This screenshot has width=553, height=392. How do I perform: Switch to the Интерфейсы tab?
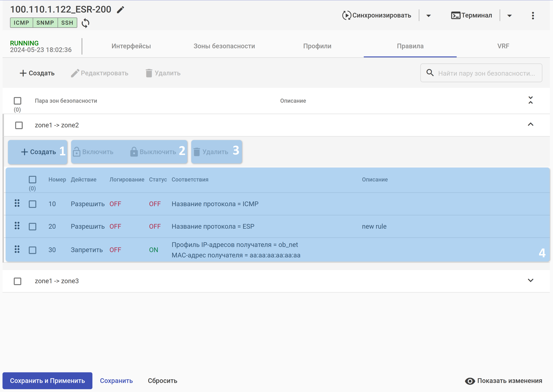(x=131, y=46)
